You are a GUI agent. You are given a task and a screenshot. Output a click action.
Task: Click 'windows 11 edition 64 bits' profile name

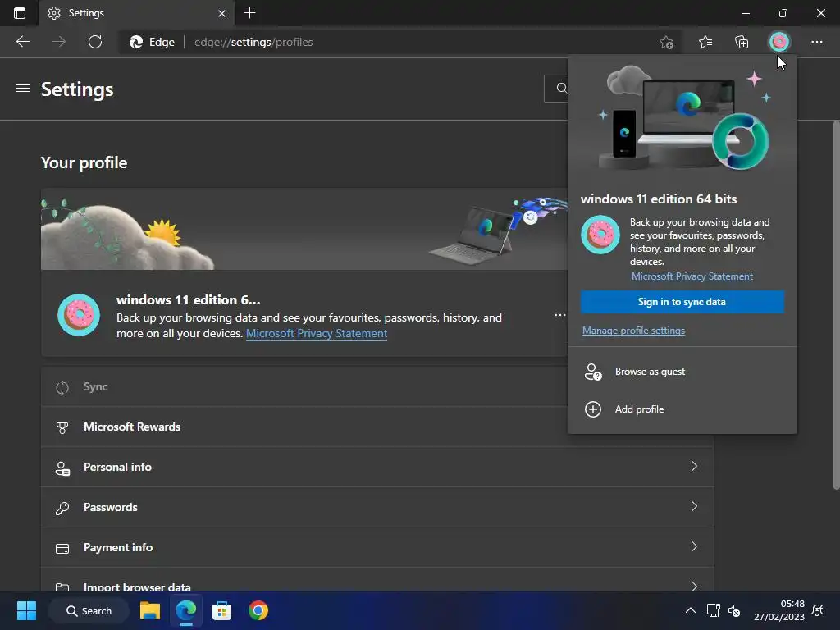point(659,199)
